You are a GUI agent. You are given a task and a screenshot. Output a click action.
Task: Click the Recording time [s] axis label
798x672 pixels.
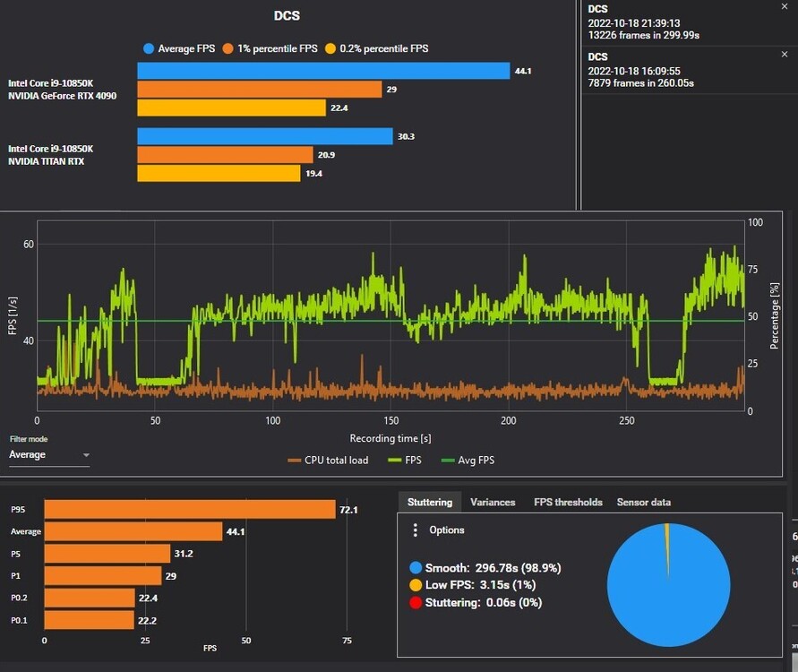coord(390,438)
